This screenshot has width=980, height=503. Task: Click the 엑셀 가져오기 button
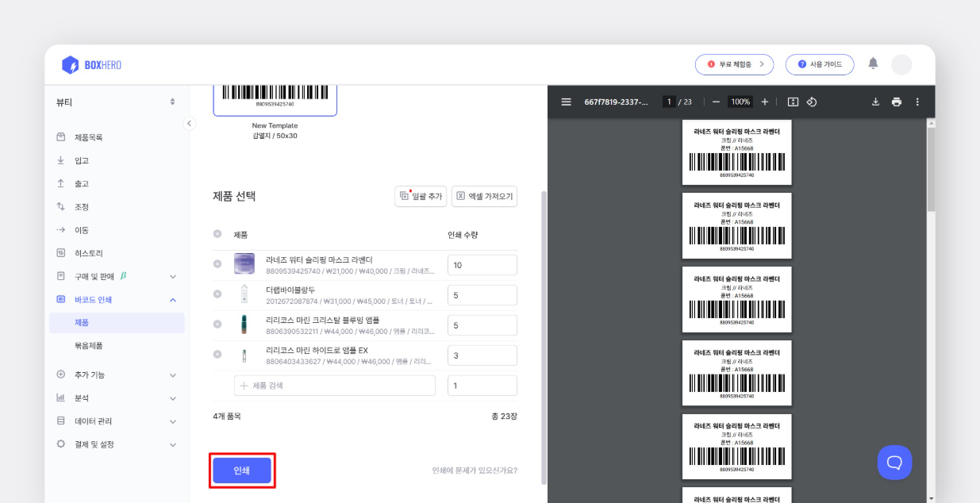tap(482, 197)
